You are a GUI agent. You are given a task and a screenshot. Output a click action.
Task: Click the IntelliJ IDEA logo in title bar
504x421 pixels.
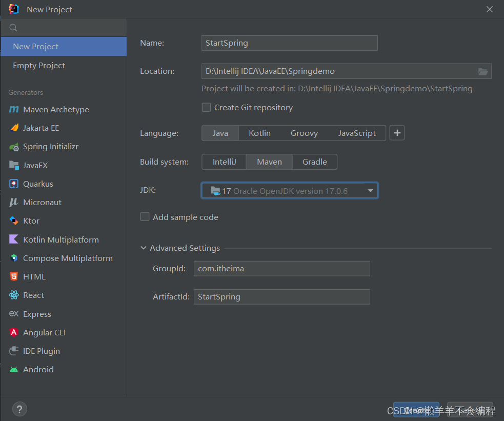pyautogui.click(x=14, y=9)
